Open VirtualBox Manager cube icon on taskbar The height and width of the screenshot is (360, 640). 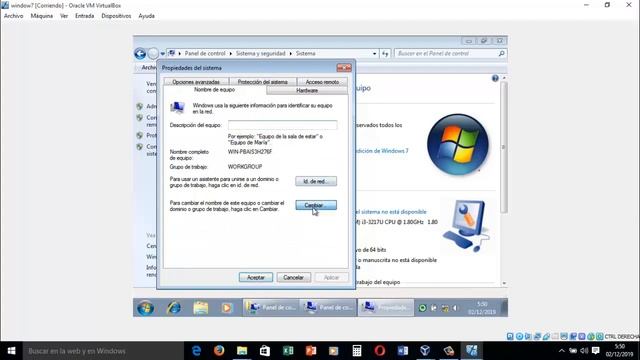[x=425, y=351]
